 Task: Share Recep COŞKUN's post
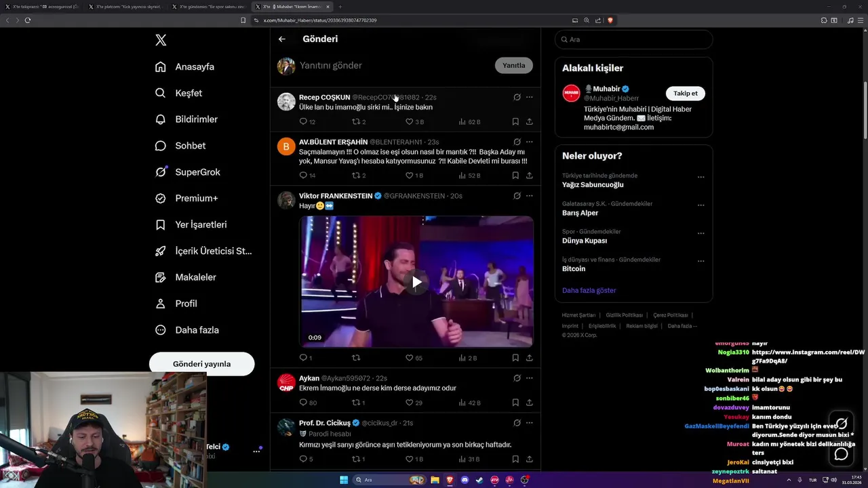click(530, 122)
